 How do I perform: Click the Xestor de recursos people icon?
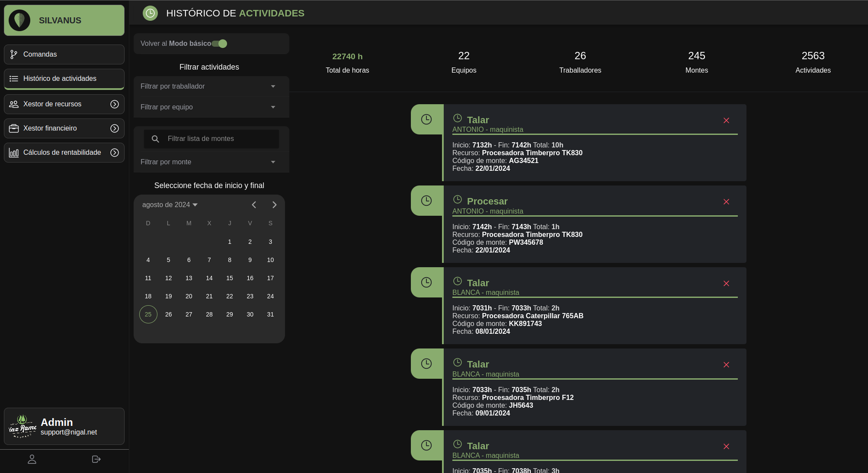pos(14,104)
